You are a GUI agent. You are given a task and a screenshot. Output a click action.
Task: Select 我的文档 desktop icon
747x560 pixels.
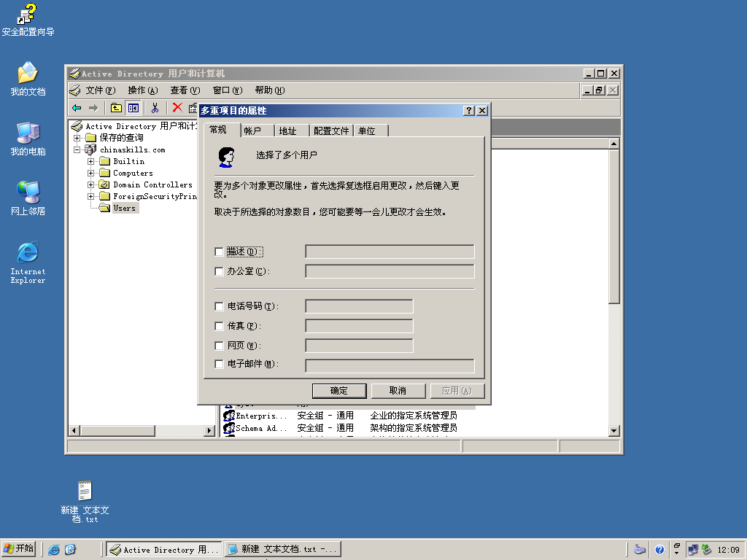click(x=28, y=79)
